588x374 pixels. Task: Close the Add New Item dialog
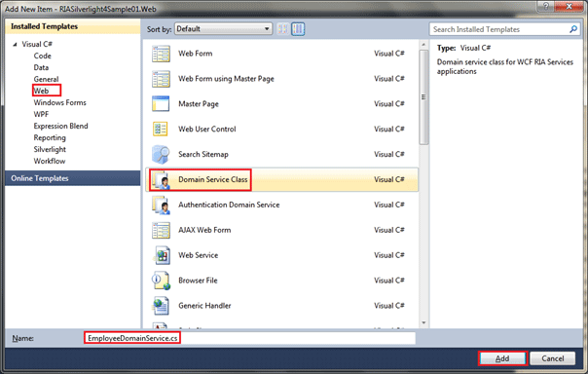(x=569, y=6)
